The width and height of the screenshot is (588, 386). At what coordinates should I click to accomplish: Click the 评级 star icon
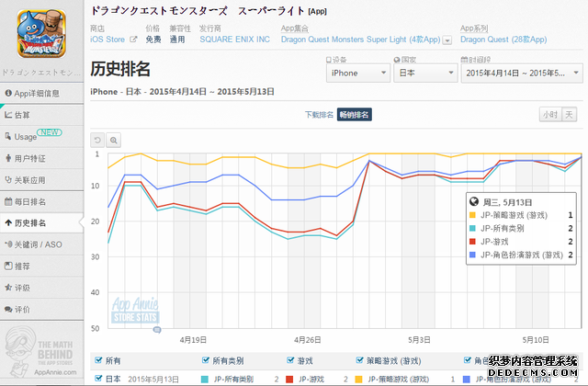coord(8,288)
